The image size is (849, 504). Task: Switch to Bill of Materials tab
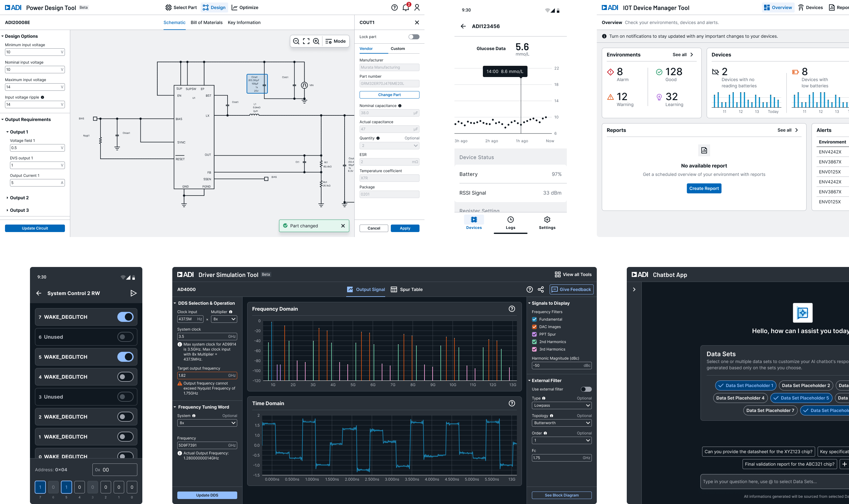(x=206, y=22)
